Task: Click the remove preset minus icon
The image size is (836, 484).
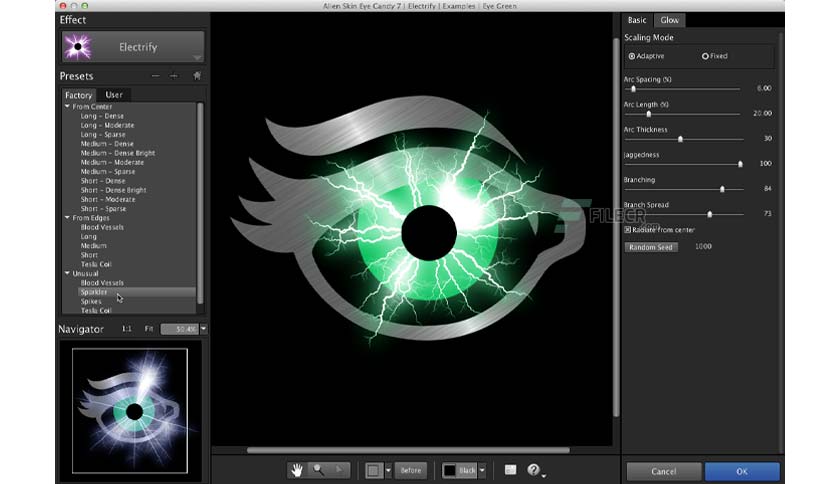Action: tap(155, 76)
